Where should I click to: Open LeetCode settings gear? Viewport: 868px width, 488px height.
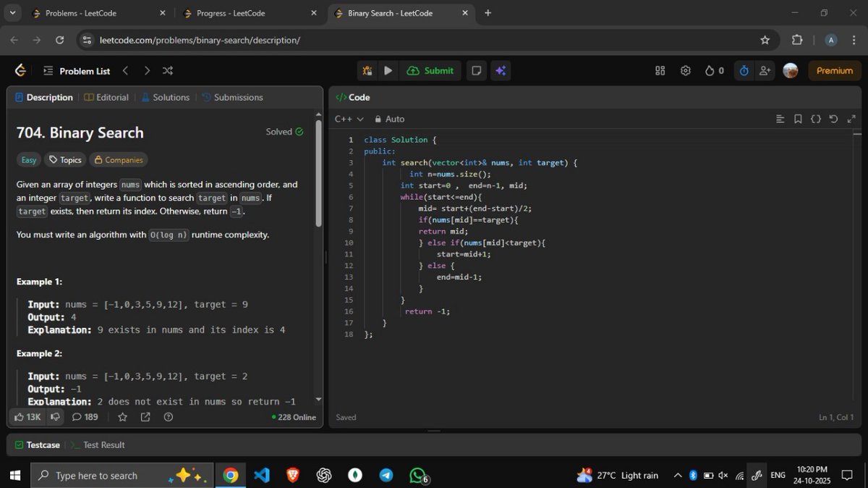click(x=685, y=70)
